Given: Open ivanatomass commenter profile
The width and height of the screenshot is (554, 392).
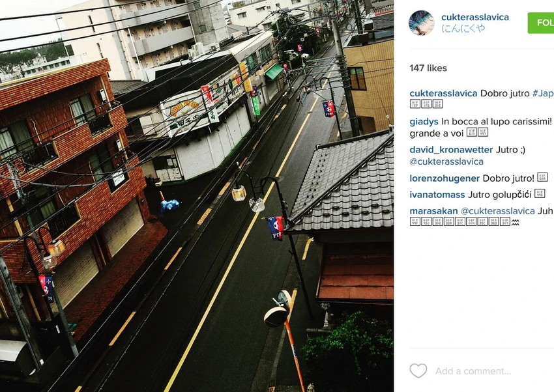Looking at the screenshot, I should point(437,195).
